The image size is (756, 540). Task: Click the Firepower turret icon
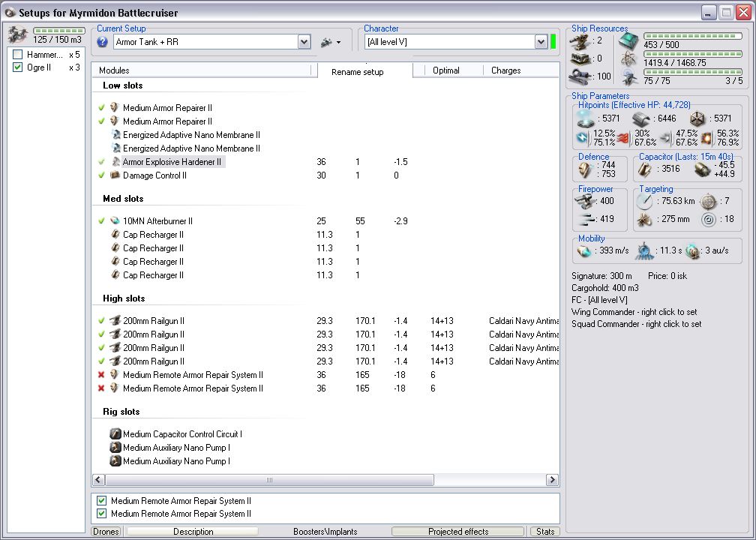pos(586,201)
